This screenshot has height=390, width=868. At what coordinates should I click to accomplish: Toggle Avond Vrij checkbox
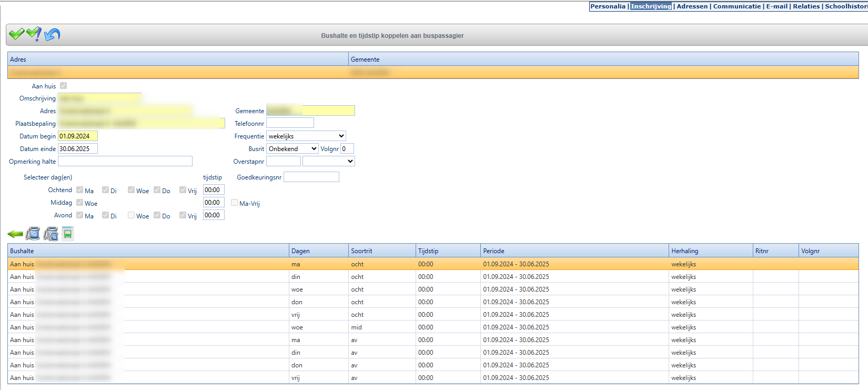183,215
